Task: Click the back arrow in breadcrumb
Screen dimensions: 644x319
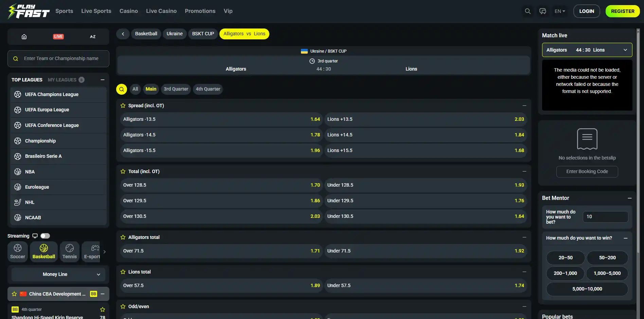Action: (123, 34)
